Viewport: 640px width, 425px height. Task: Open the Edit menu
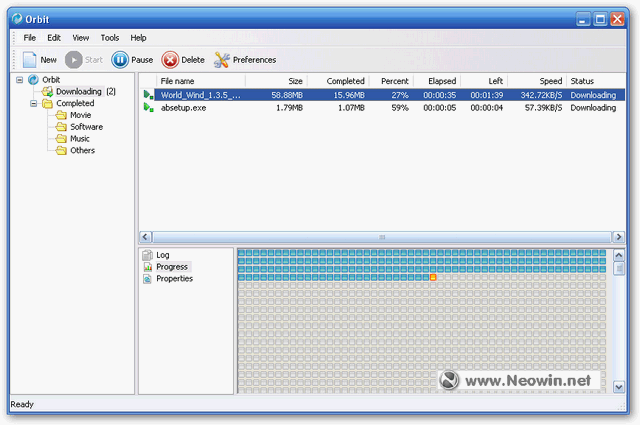(54, 38)
